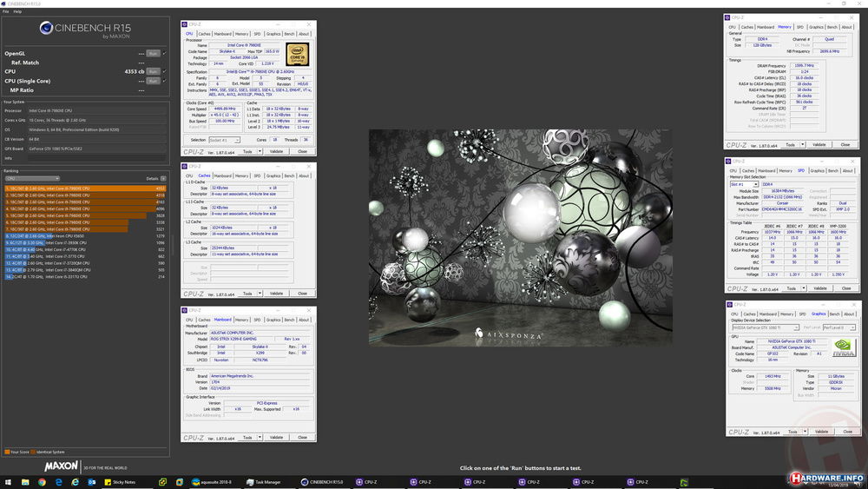
Task: Open the Perf Level dropdown in Graphics window
Action: pyautogui.click(x=839, y=327)
